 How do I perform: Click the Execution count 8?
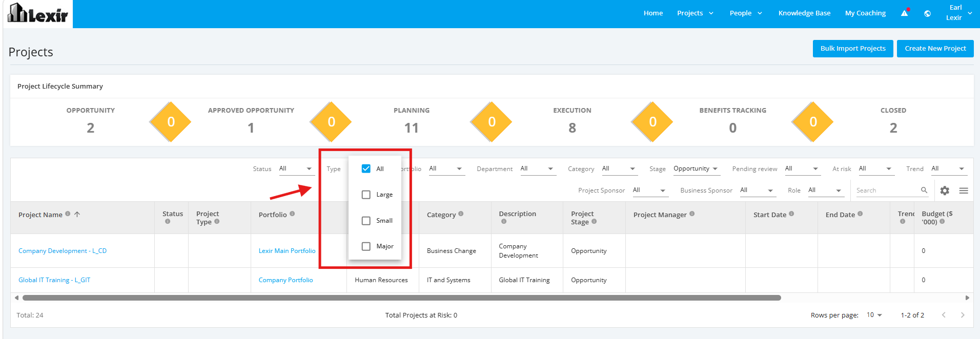click(572, 128)
